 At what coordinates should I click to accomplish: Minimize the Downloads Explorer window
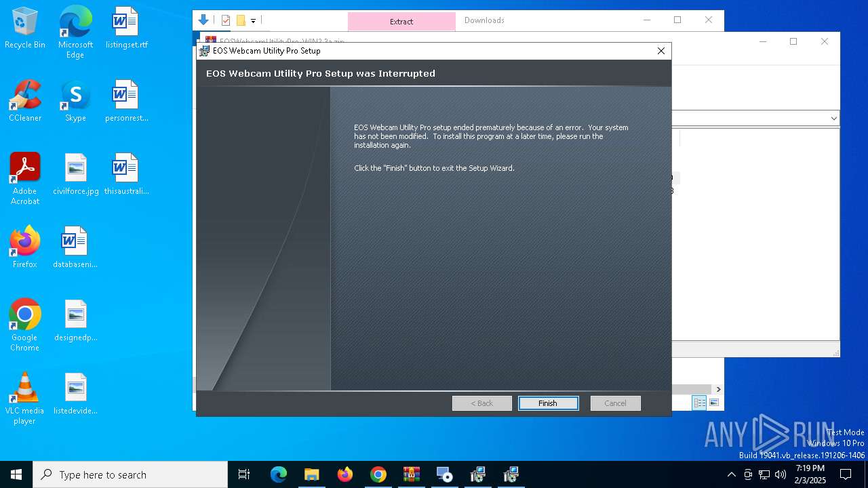coord(646,20)
